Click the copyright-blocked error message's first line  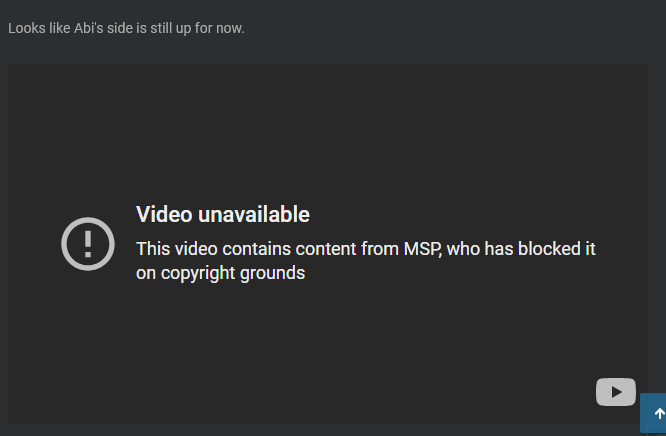click(x=366, y=249)
